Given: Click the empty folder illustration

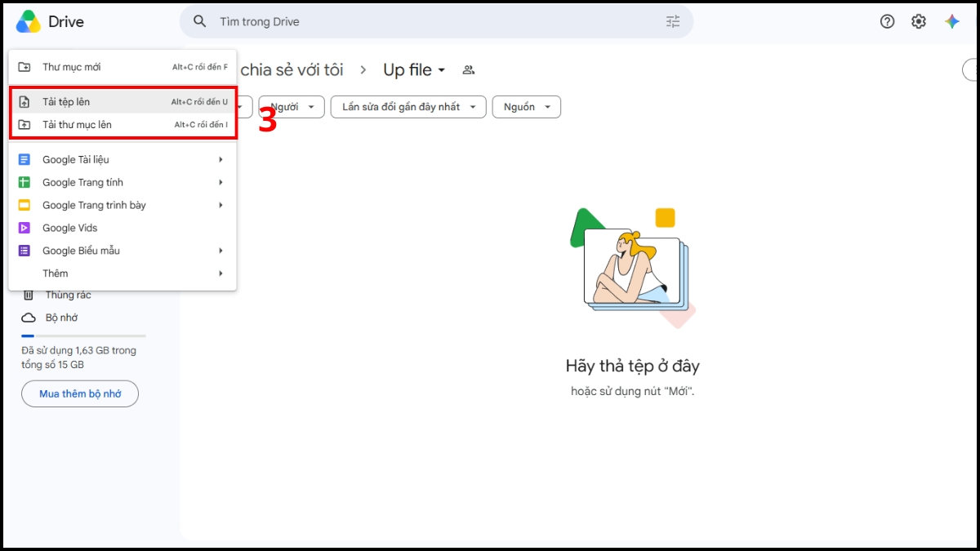Looking at the screenshot, I should pyautogui.click(x=633, y=268).
